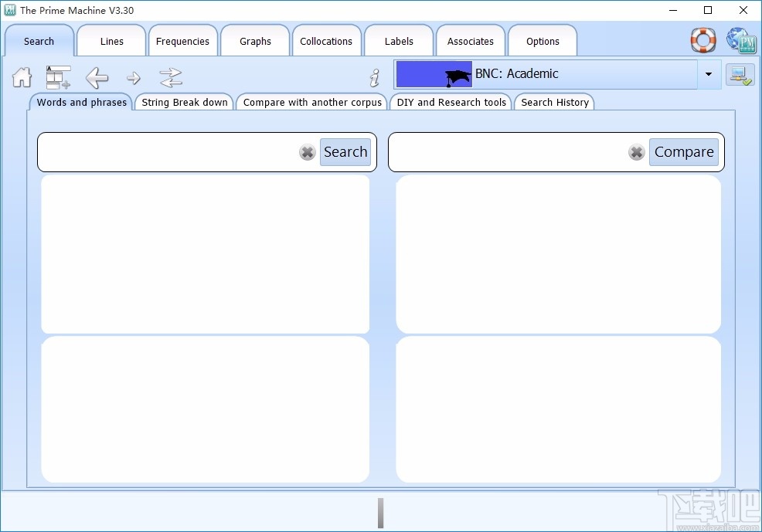Go back with large left arrow

97,78
